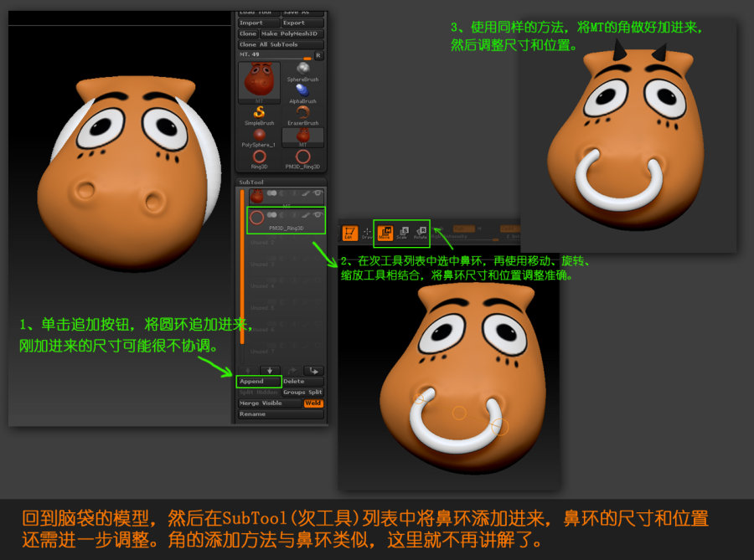Click Make PolyMesh3D button
754x560 pixels.
pos(292,33)
